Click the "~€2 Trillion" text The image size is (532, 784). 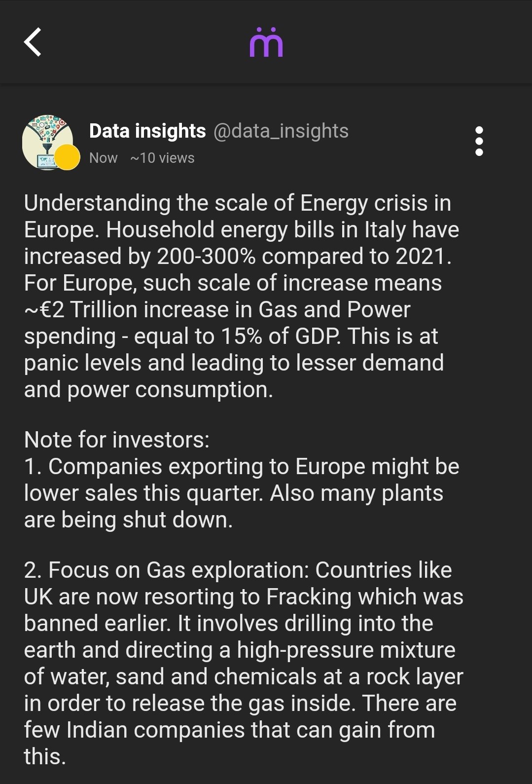point(80,310)
